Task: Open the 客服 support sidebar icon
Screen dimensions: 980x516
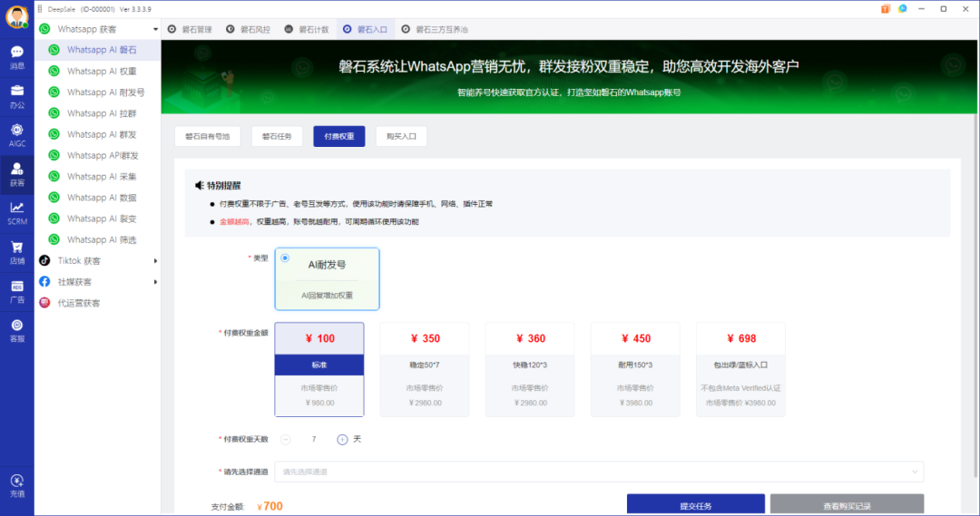Action: click(17, 331)
